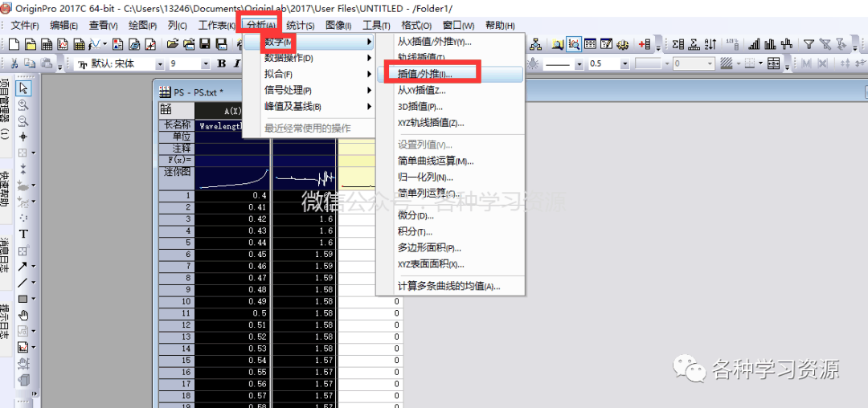Create a new project with blank page icon

tap(14, 44)
